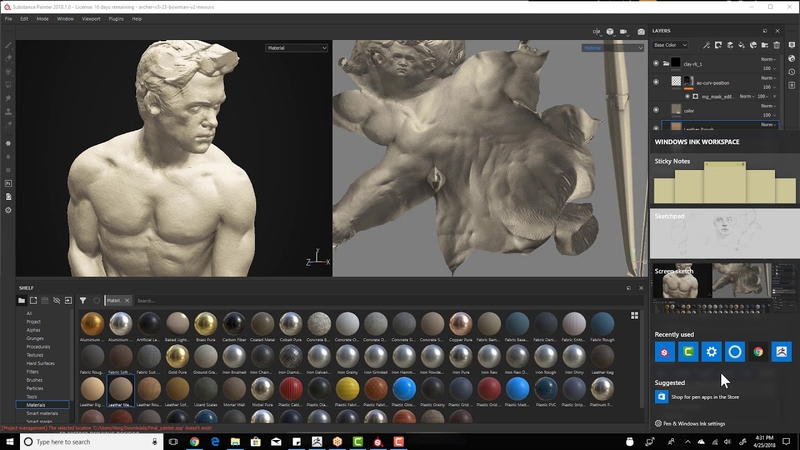
Task: Open ZBrush icon in Recently used
Action: tap(782, 352)
